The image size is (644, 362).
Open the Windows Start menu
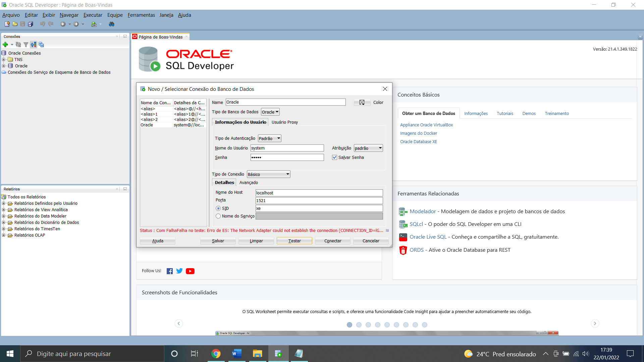pos(10,354)
